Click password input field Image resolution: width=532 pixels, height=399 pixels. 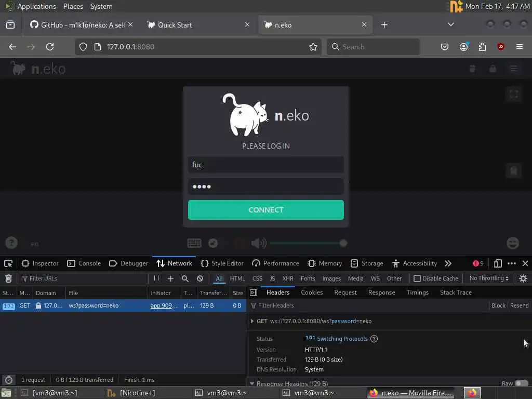point(265,187)
